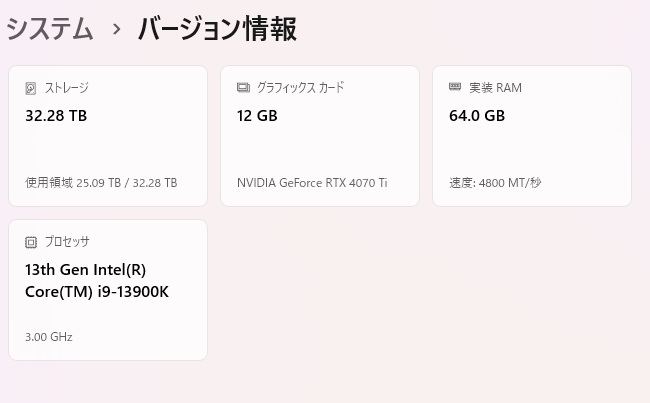This screenshot has width=650, height=403.
Task: Click the 32.28 TB storage value
Action: (56, 116)
